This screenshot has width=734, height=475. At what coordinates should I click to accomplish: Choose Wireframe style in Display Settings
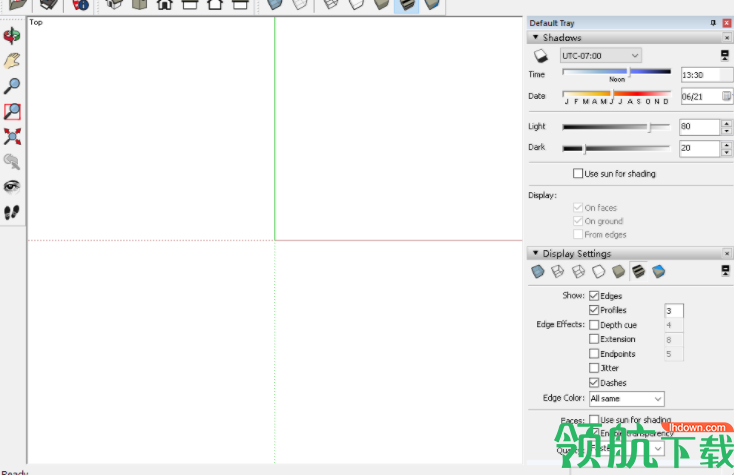coord(578,271)
